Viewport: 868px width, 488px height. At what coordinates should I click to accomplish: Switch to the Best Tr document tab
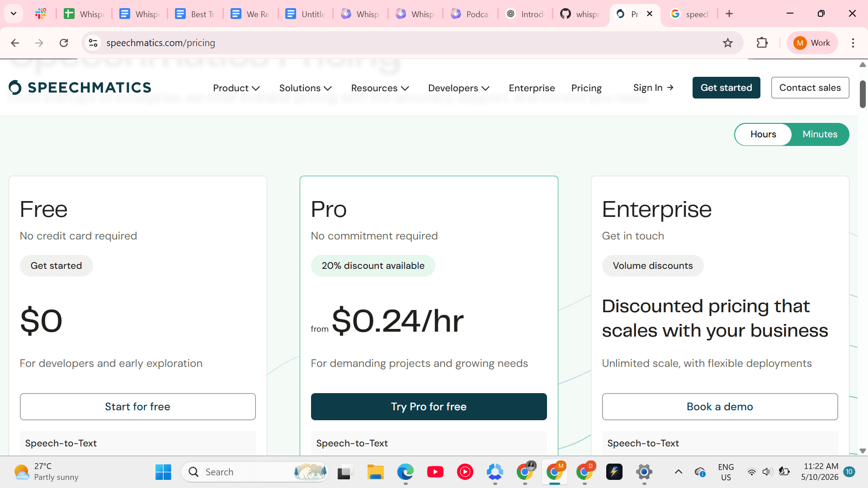[194, 14]
